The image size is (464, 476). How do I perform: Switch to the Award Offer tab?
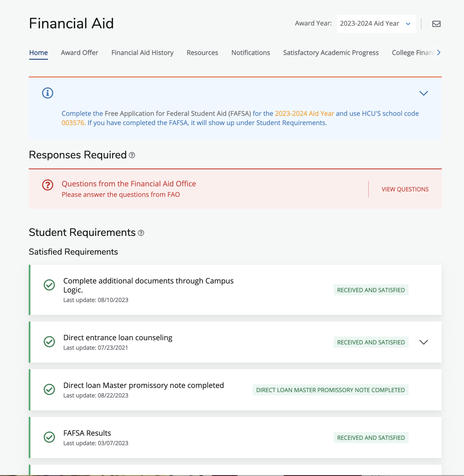[79, 53]
